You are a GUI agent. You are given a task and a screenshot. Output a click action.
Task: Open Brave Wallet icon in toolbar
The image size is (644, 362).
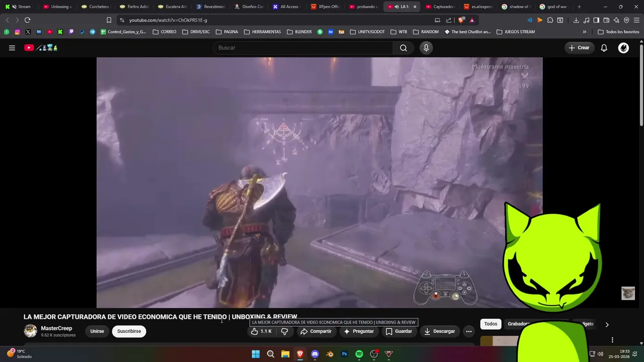[x=606, y=20]
